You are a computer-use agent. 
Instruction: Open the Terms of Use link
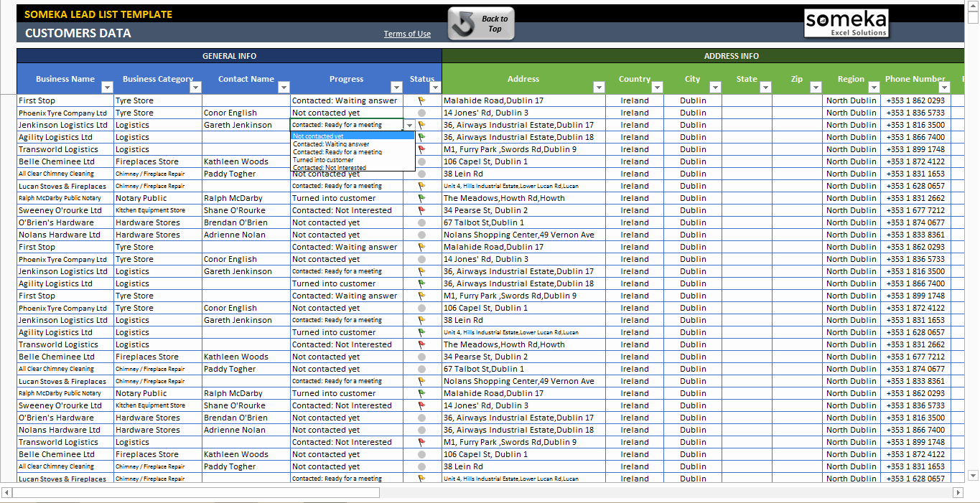(x=407, y=34)
